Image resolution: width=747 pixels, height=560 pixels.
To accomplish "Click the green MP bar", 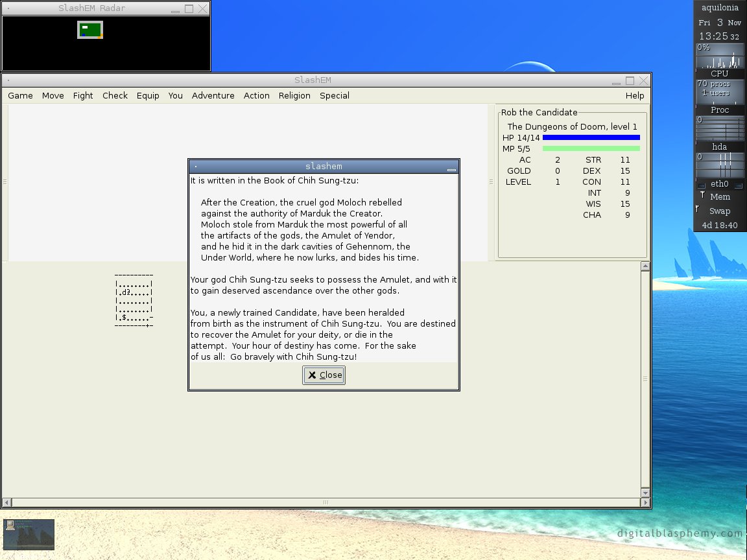I will 591,148.
